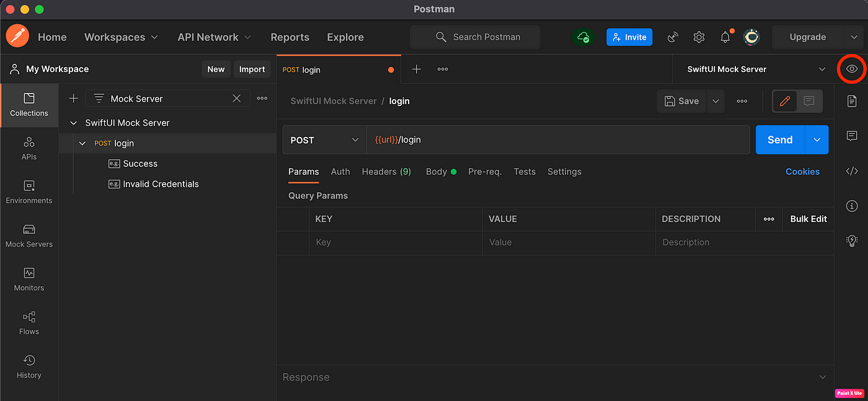Open the code snippet icon
Image resolution: width=868 pixels, height=401 pixels.
[x=852, y=171]
